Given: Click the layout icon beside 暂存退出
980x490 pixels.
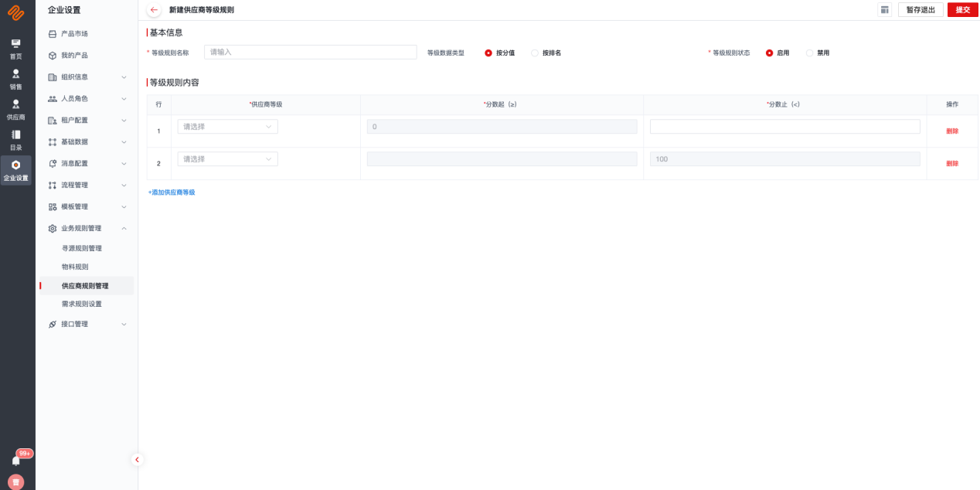Looking at the screenshot, I should click(884, 10).
